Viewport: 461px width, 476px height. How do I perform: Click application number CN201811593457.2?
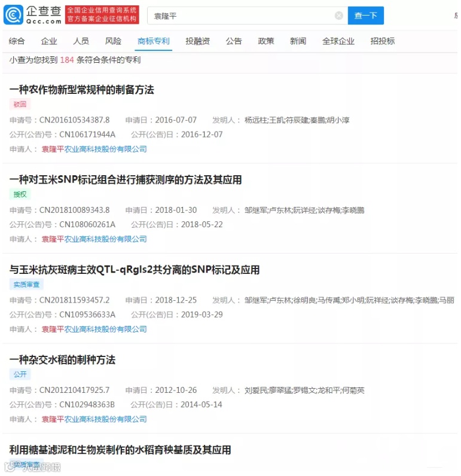point(74,300)
